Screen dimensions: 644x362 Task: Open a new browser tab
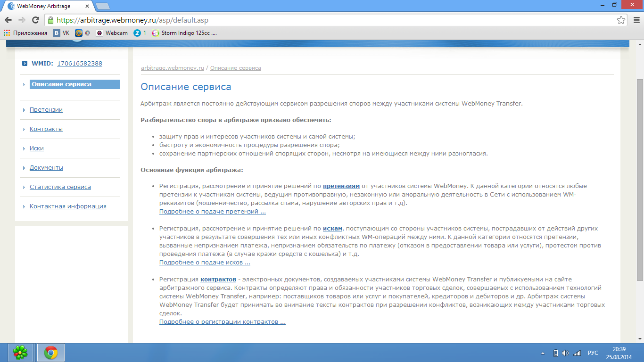[x=102, y=6]
